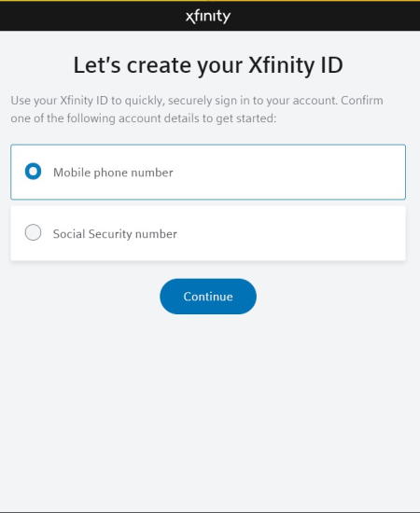This screenshot has width=420, height=513.
Task: Click the "Social Security number" label text
Action: point(115,234)
